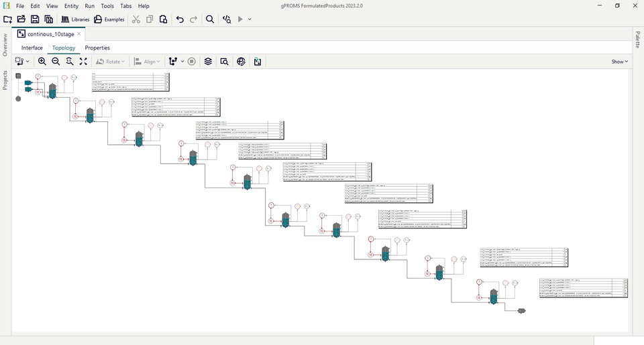Open the selection mode dropdown arrow
This screenshot has height=345, width=644.
[x=27, y=62]
